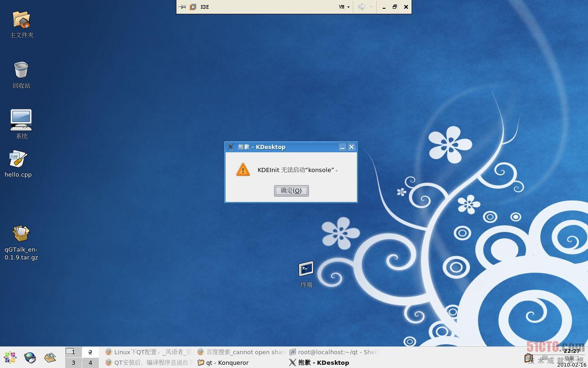This screenshot has width=588, height=368.
Task: Click the VMware cube icon beside KDE label
Action: pos(193,7)
